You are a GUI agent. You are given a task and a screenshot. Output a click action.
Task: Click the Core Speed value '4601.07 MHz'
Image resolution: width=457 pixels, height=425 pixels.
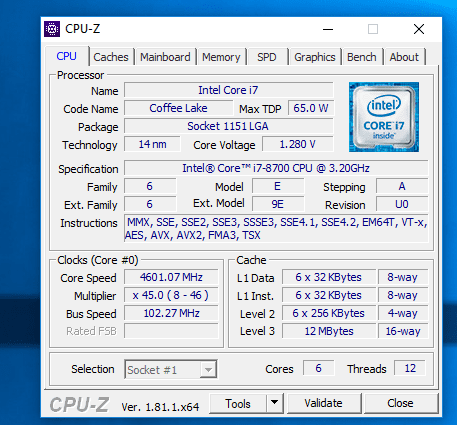[171, 277]
